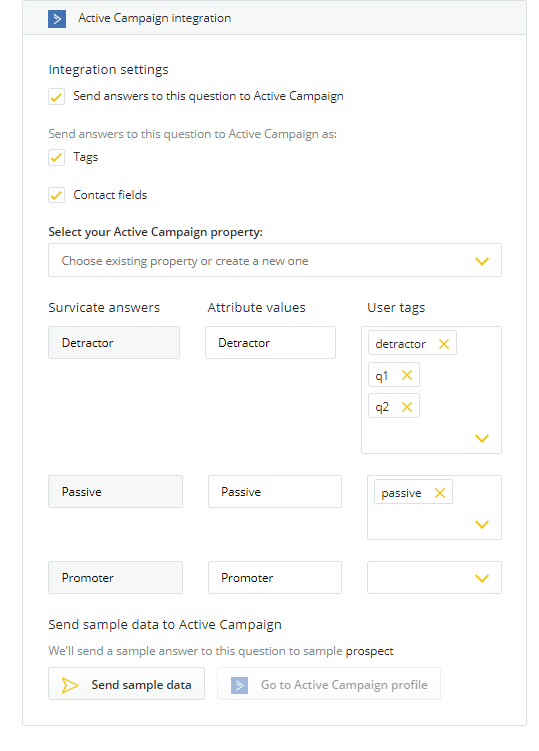Open the Promoter user tags dropdown

coord(434,578)
